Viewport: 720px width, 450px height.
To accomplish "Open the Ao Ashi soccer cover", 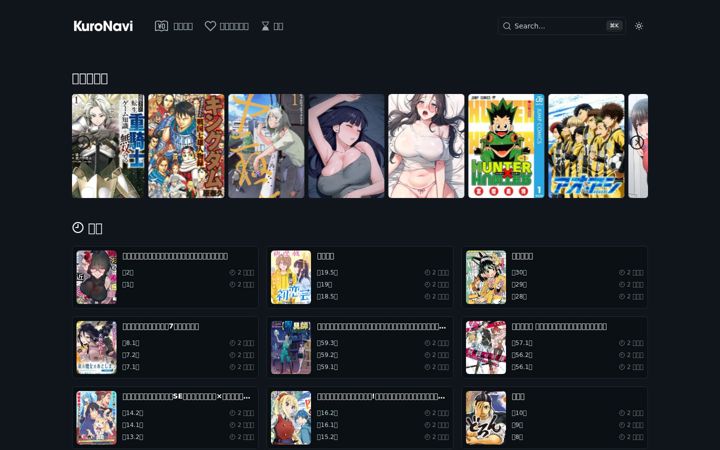I will (586, 146).
